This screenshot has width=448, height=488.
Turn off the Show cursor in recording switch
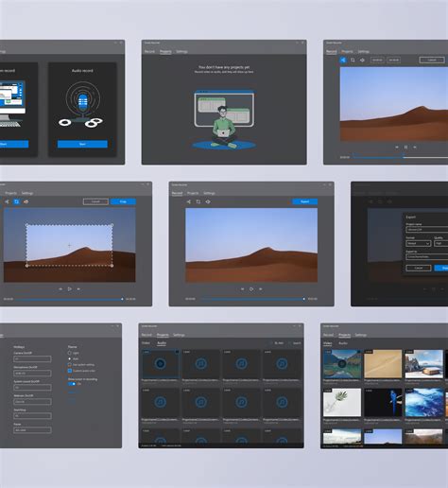72,384
